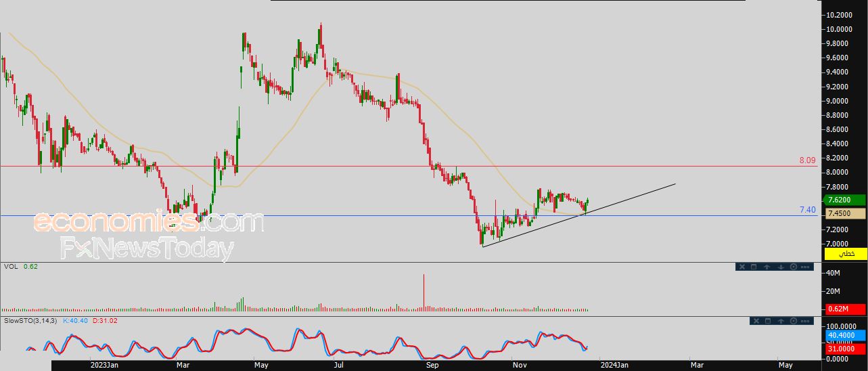Close the VOL indicator panel
Image resolution: width=868 pixels, height=371 pixels.
[742, 267]
